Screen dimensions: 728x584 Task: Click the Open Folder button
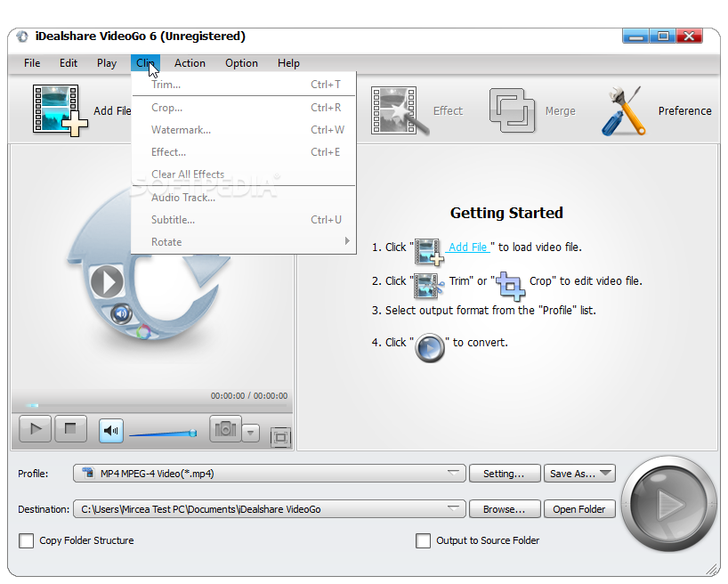[579, 509]
